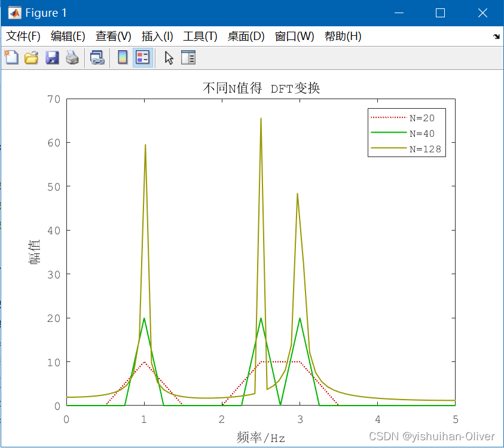504x448 pixels.
Task: Click the MATLAB logo in the title bar
Action: 13,12
